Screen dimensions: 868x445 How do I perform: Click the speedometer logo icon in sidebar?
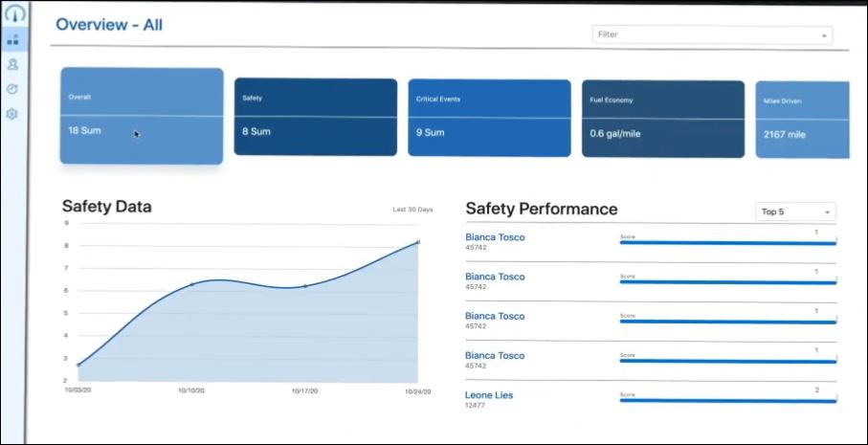tap(13, 14)
